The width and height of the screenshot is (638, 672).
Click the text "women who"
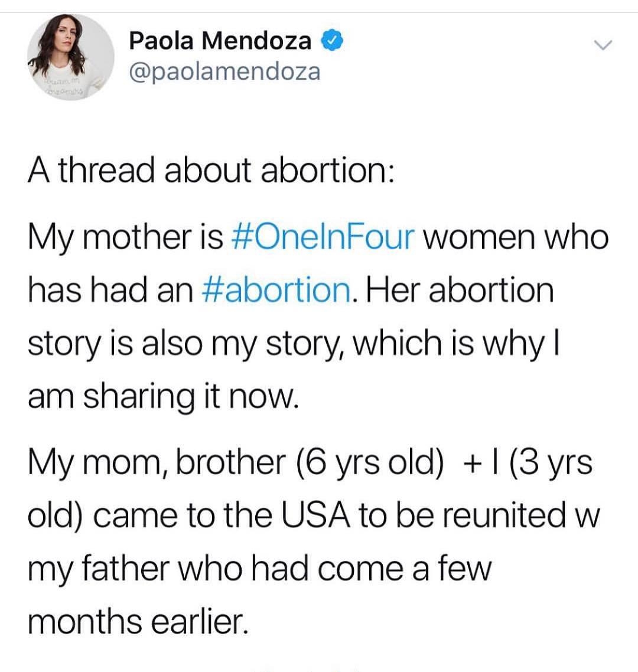(x=516, y=237)
